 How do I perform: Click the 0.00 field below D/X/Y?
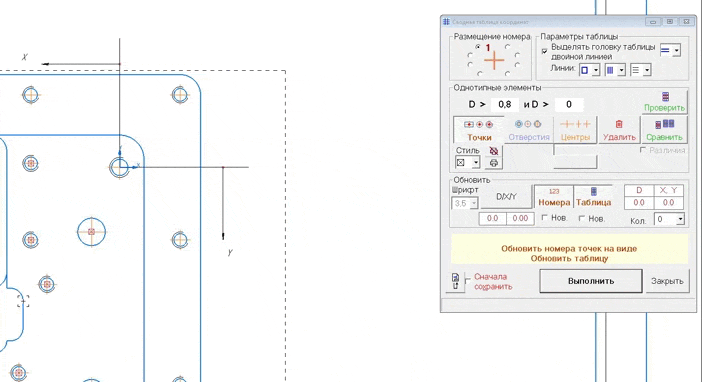(520, 218)
